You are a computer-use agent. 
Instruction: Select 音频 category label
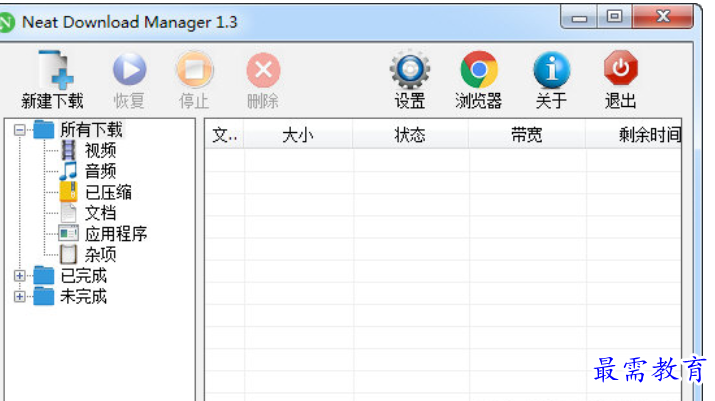pos(100,171)
